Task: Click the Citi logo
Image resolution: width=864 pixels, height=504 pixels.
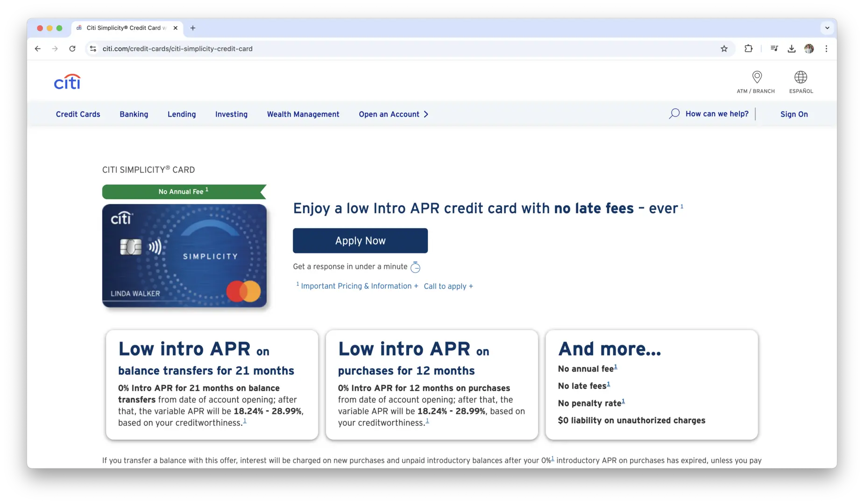Action: pos(67,82)
